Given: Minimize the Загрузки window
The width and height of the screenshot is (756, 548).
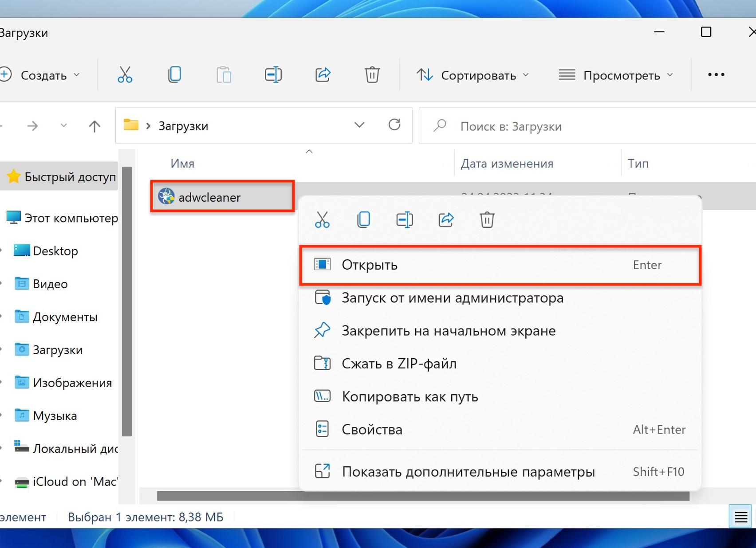Looking at the screenshot, I should tap(659, 32).
